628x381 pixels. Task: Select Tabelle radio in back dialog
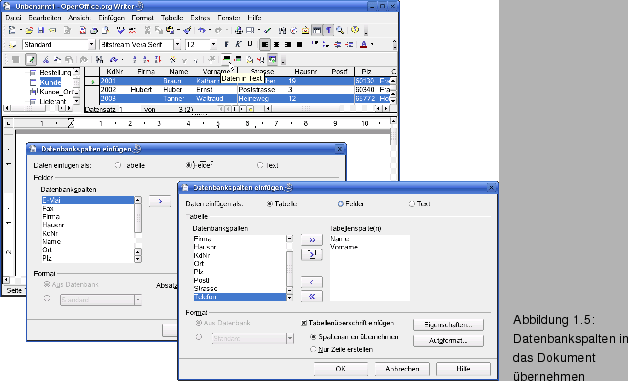(x=118, y=165)
